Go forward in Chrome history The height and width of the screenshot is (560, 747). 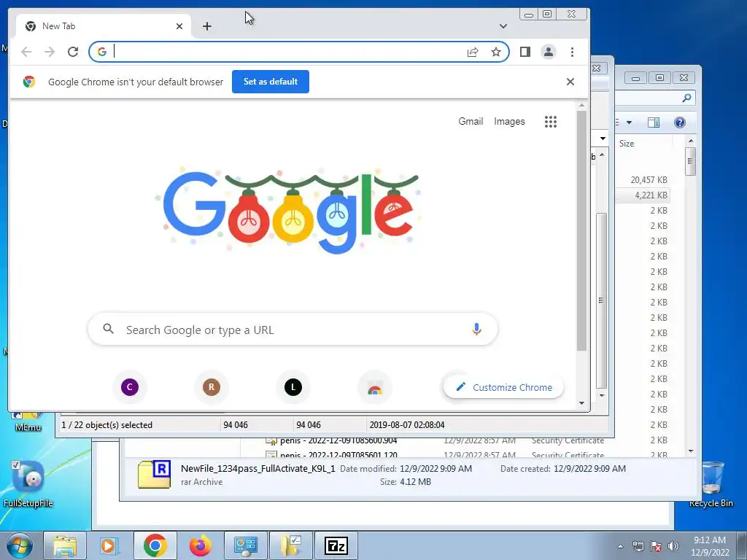[50, 52]
